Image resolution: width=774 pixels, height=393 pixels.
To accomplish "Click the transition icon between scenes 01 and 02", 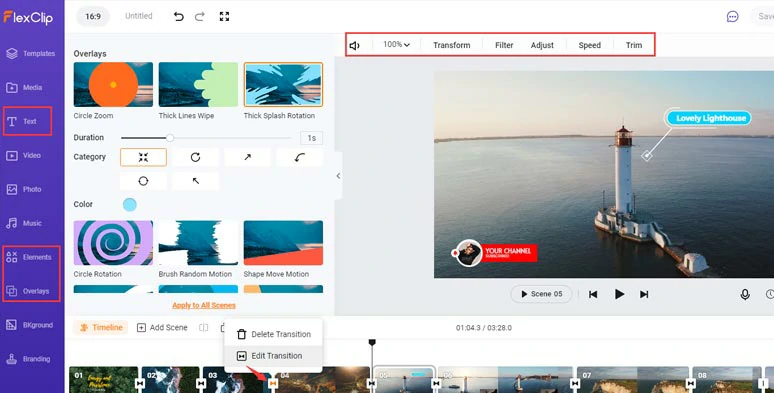I will pos(140,383).
